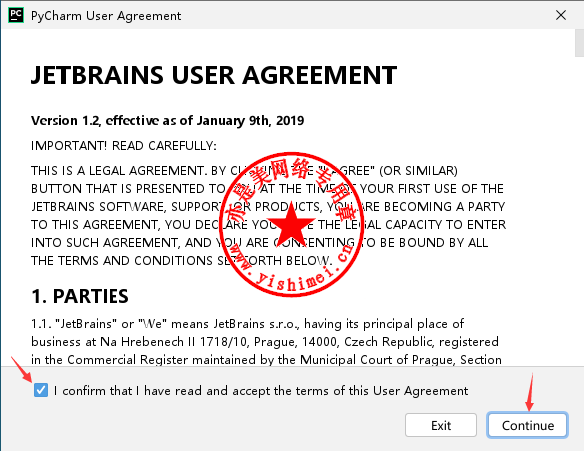The width and height of the screenshot is (584, 451).
Task: Click the "IMPORTANT! READ CAREFULLY:" text
Action: [123, 146]
